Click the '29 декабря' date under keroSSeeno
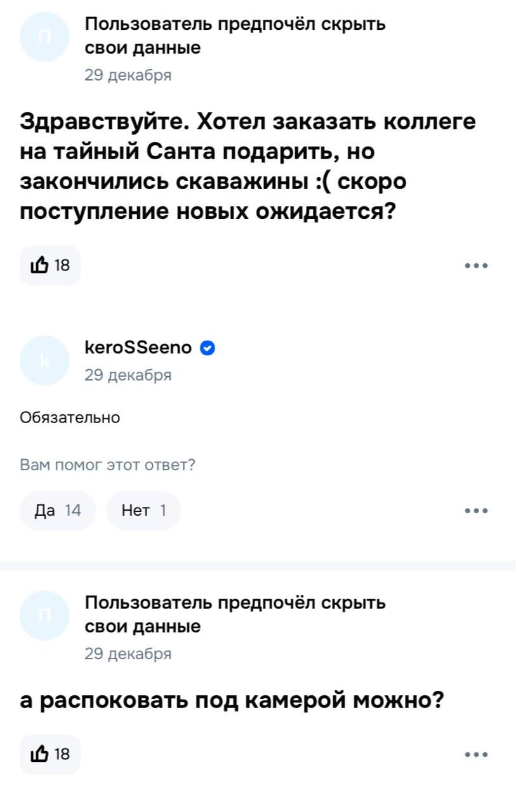This screenshot has height=812, width=516. [x=128, y=375]
